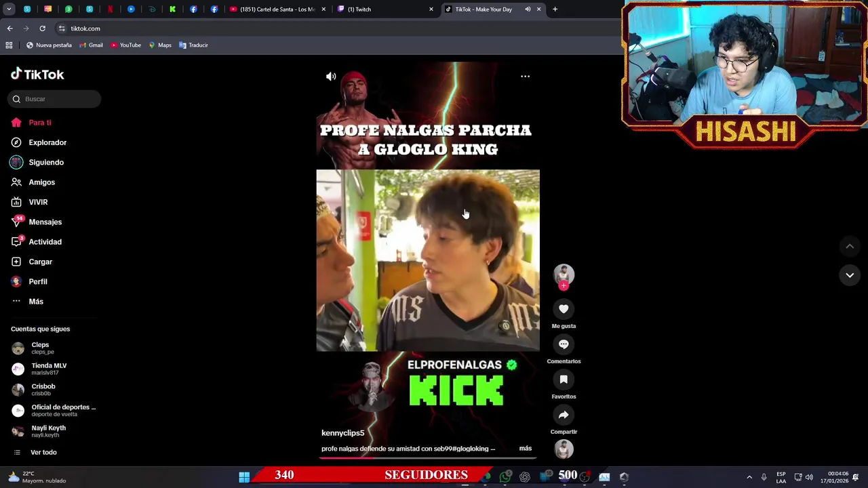The height and width of the screenshot is (488, 868).
Task: Open WhatsApp from the taskbar
Action: 505,477
